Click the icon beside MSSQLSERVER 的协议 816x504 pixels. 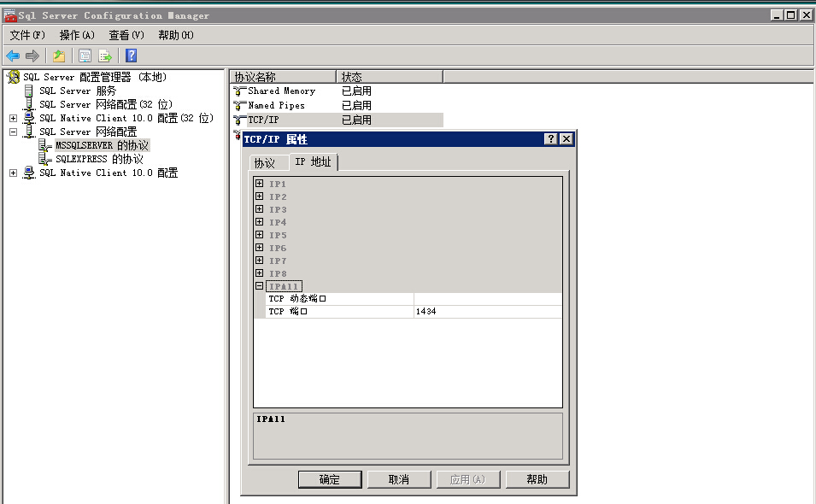point(45,145)
